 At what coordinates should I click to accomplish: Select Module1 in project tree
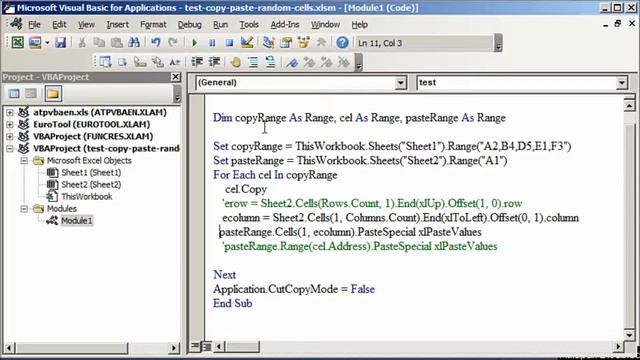pos(77,221)
